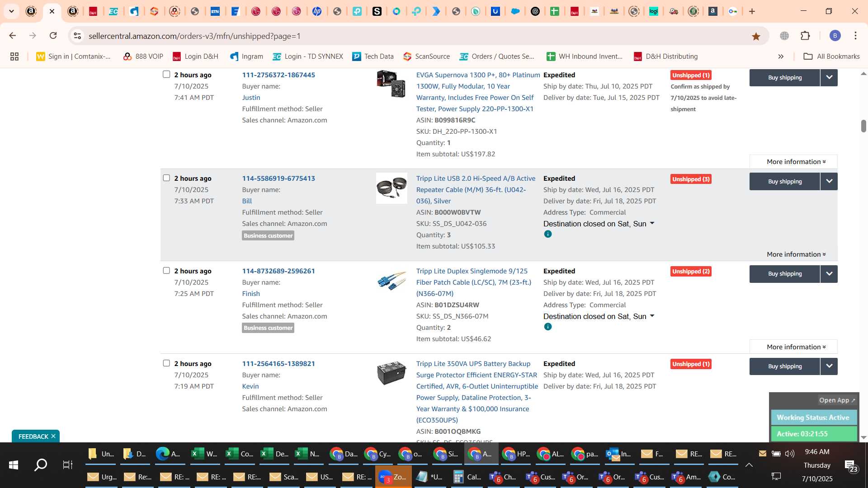Image resolution: width=868 pixels, height=488 pixels.
Task: Show more bookmarks chevron
Action: coord(781,56)
